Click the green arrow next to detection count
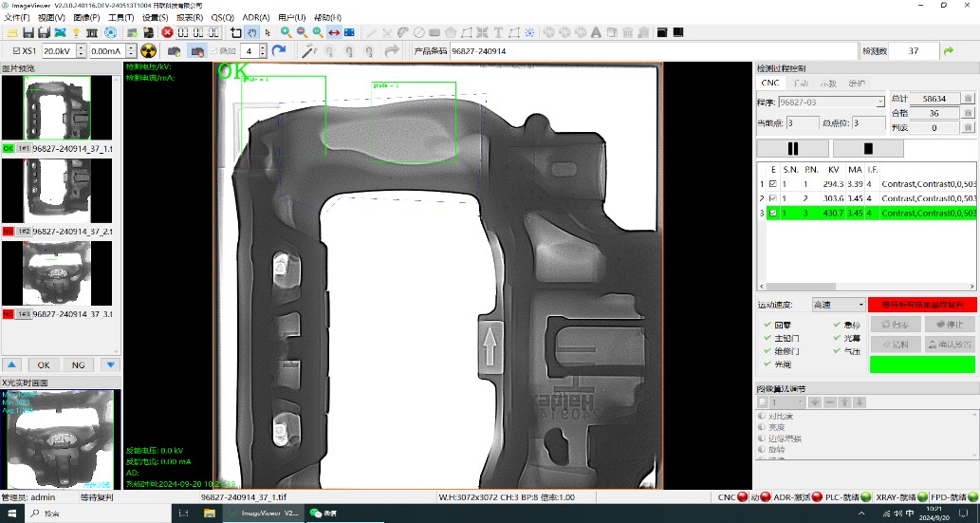Screen dimensions: 980x523 (x=948, y=50)
